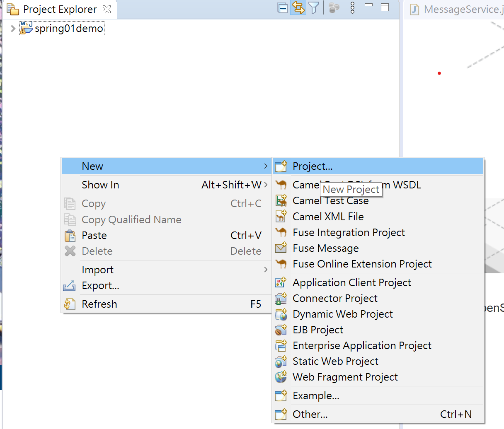Click the Collapse All icon in Project Explorer
504x429 pixels.
tap(282, 8)
